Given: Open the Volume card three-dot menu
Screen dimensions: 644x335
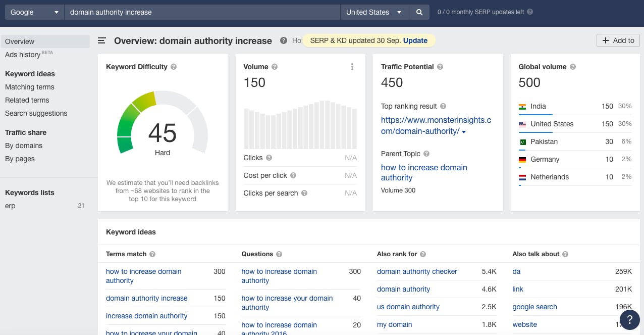Looking at the screenshot, I should (x=352, y=67).
